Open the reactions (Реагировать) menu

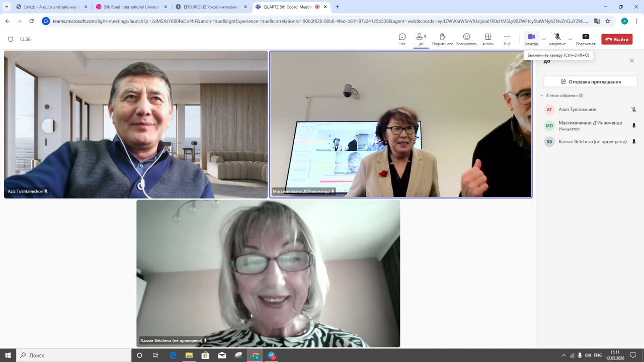[x=466, y=37]
